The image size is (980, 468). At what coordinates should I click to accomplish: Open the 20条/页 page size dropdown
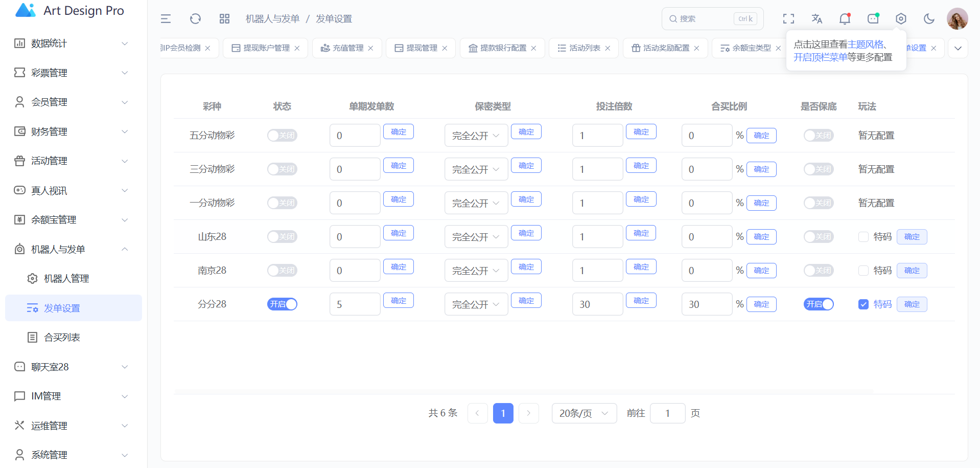point(584,413)
